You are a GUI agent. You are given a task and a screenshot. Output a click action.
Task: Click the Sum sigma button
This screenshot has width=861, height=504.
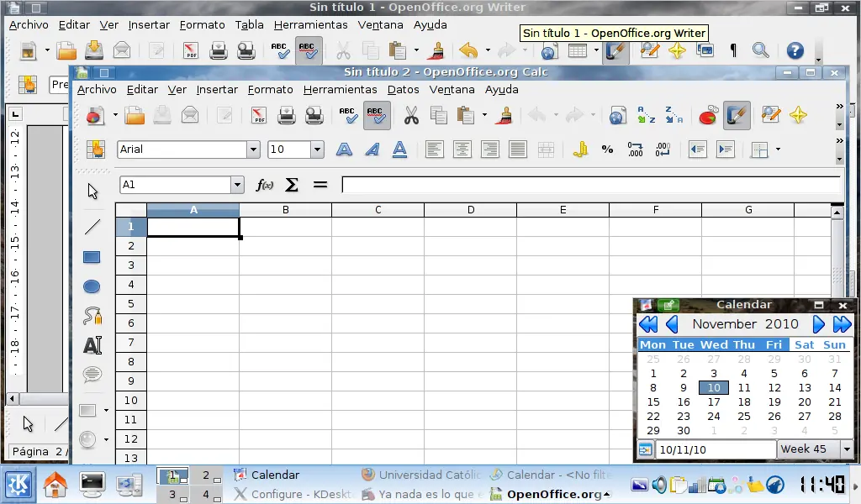point(292,185)
